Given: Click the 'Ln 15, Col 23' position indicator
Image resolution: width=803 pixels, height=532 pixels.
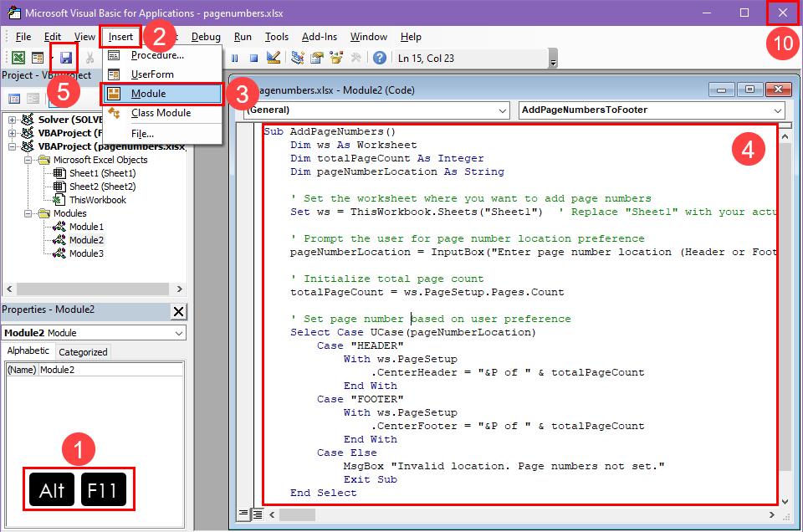Looking at the screenshot, I should pos(426,59).
